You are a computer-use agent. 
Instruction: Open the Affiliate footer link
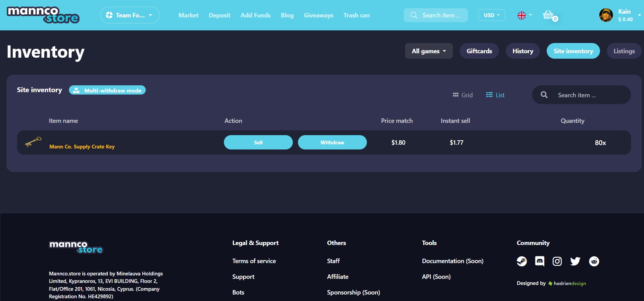[338, 276]
